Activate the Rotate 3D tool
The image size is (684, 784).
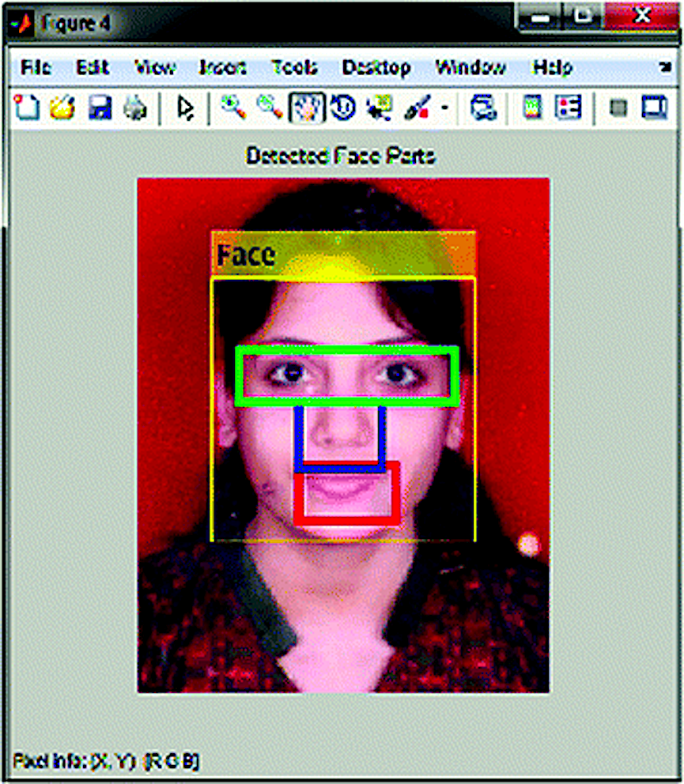(x=342, y=108)
